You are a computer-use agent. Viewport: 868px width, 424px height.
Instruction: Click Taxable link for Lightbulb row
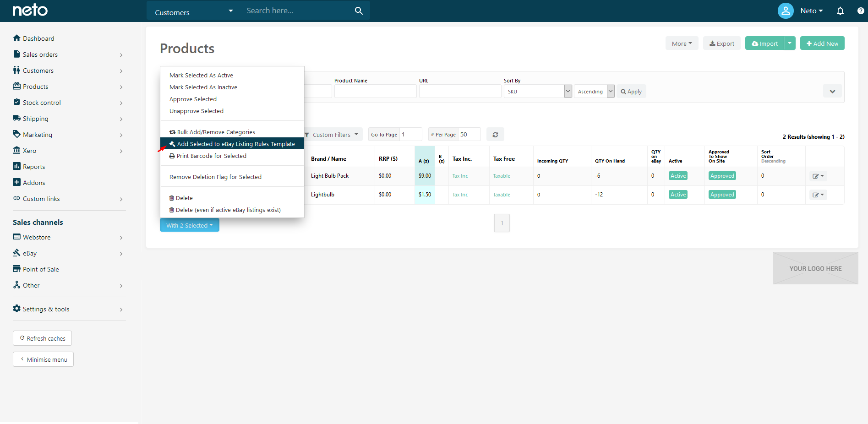pos(502,195)
